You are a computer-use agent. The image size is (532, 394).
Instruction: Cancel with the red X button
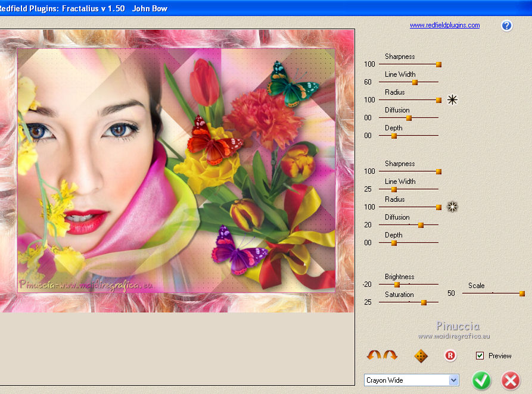510,380
